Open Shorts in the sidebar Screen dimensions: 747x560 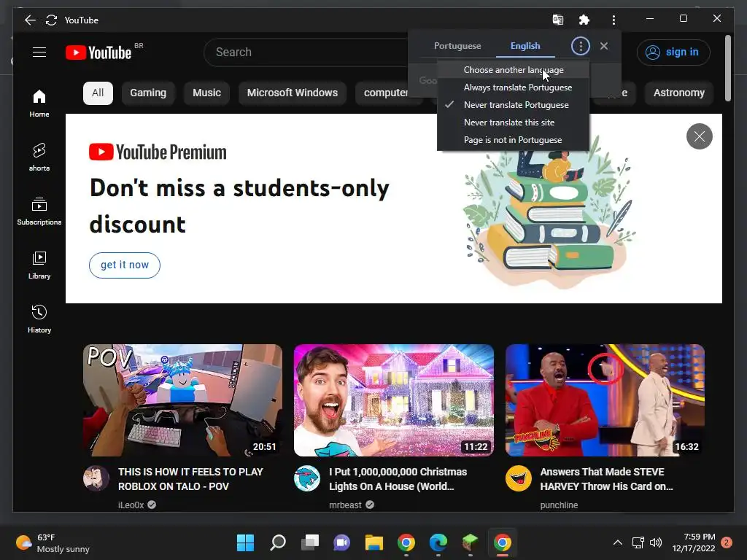[x=39, y=157]
